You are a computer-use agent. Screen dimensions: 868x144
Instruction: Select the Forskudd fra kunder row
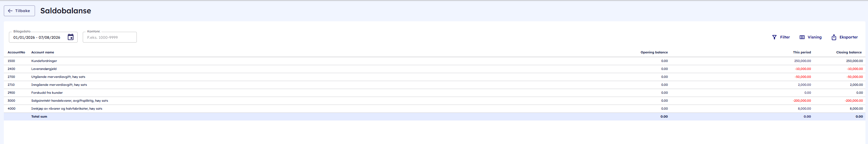(x=434, y=93)
